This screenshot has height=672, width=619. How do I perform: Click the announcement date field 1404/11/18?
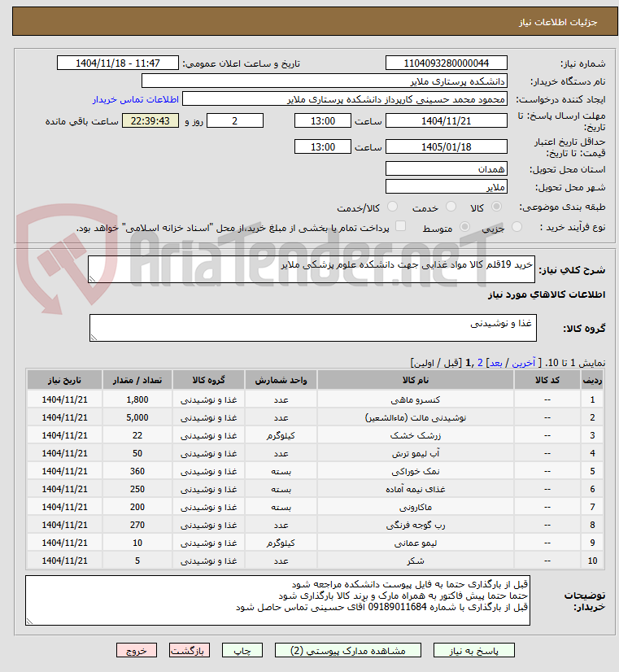tap(118, 63)
